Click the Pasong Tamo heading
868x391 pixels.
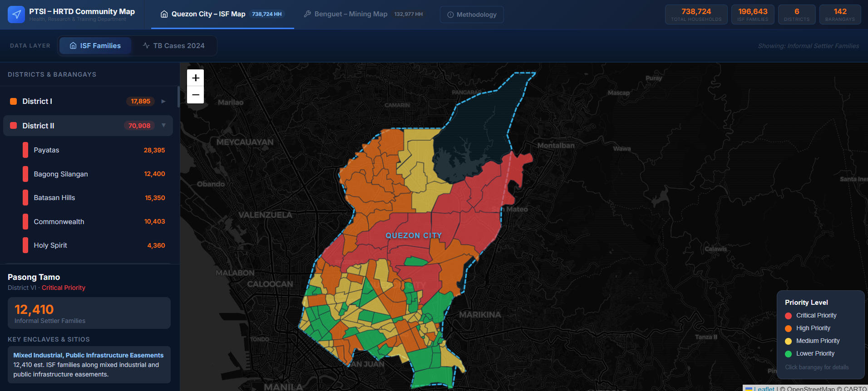34,277
